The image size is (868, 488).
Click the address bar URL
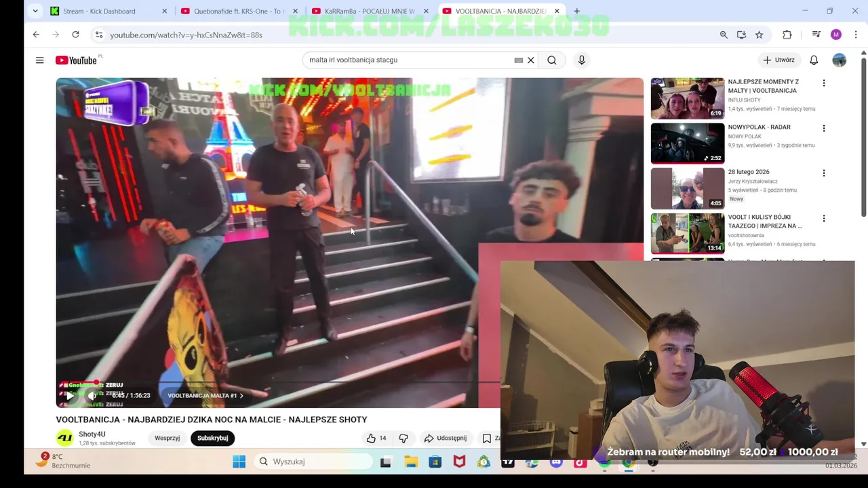coord(186,35)
